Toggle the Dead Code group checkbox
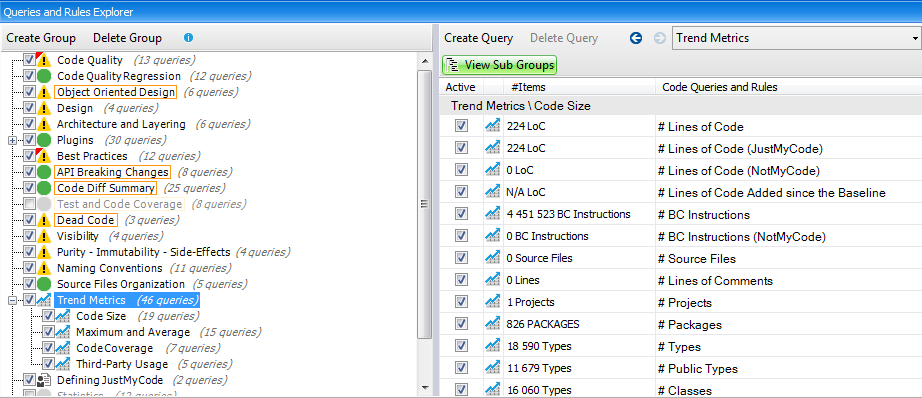The width and height of the screenshot is (922, 398). point(29,220)
